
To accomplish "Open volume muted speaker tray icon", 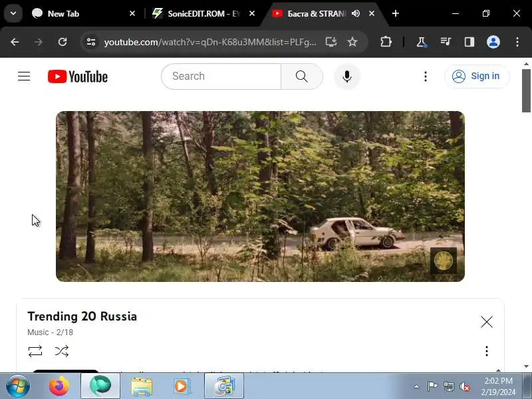I will pos(464,386).
